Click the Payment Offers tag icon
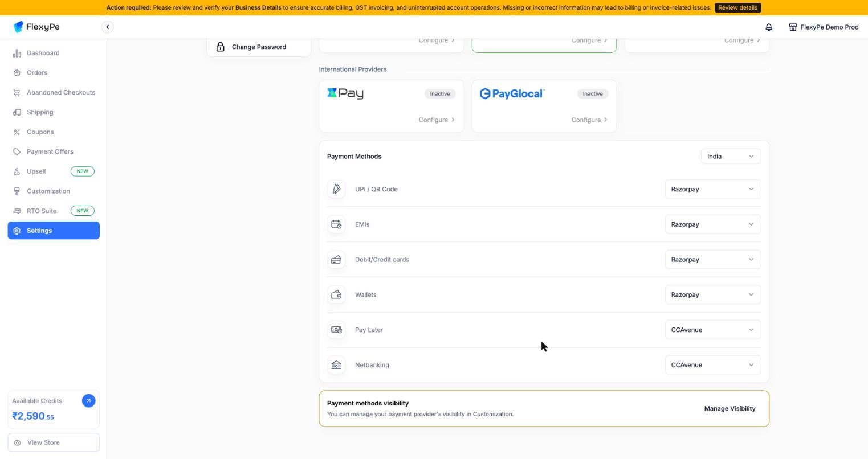The height and width of the screenshot is (459, 868). pyautogui.click(x=17, y=151)
